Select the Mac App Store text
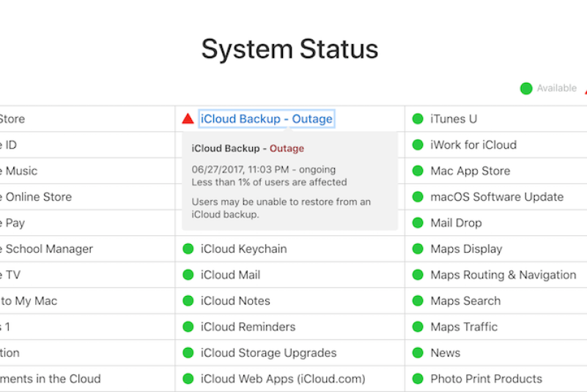Image resolution: width=587 pixels, height=392 pixels. (470, 171)
